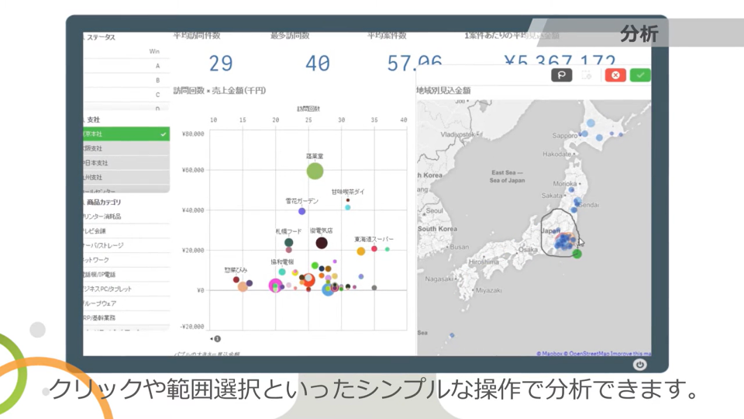The image size is (744, 419).
Task: Click the small blue bubble near Okinawa
Action: click(452, 335)
